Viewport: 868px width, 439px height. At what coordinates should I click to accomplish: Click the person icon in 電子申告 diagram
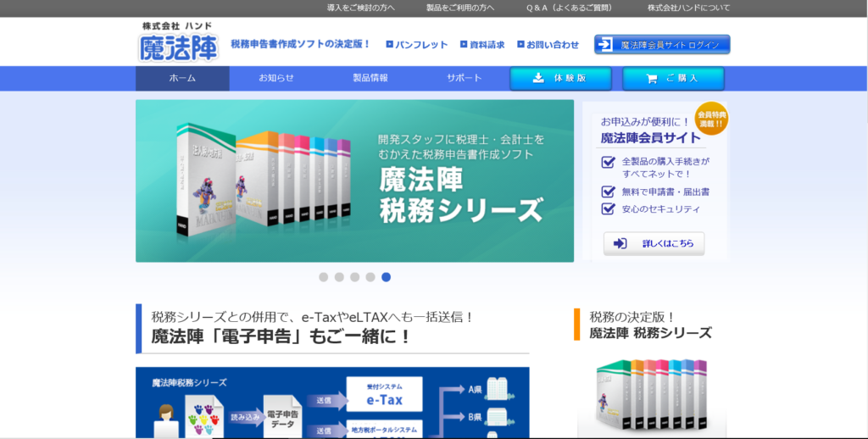167,421
